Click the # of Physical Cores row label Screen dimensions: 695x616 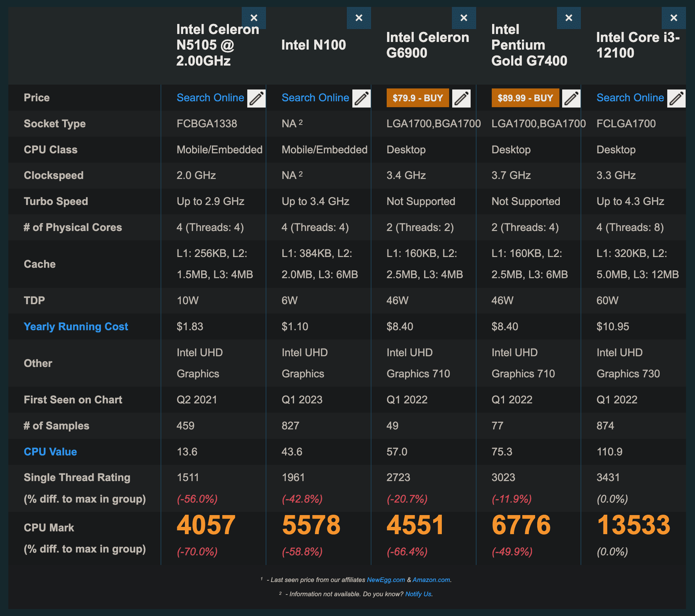click(73, 228)
